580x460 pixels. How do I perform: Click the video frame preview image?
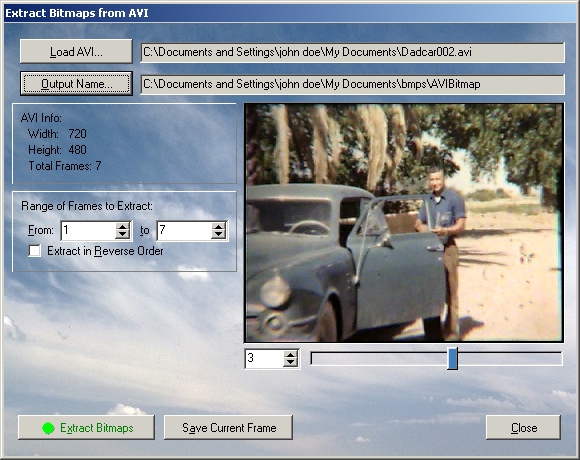404,223
